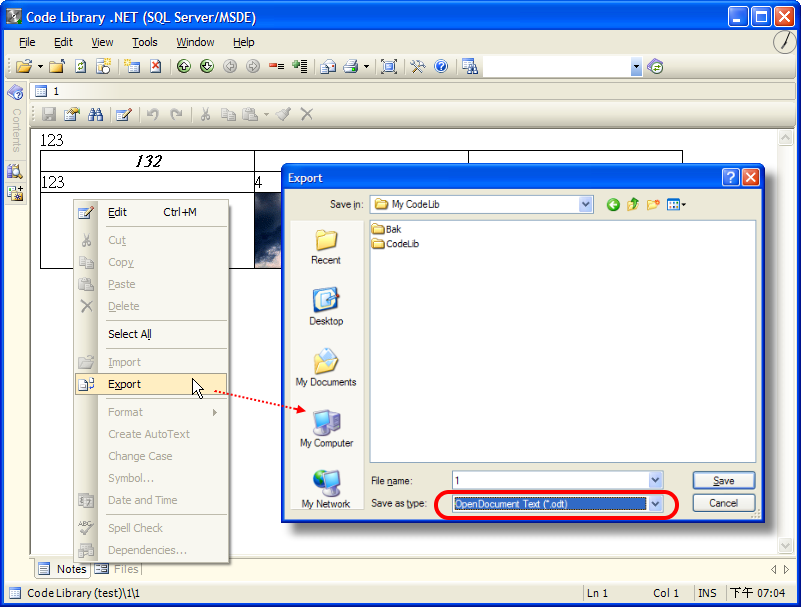Image resolution: width=801 pixels, height=607 pixels.
Task: Click the up one level folder icon
Action: 633,205
